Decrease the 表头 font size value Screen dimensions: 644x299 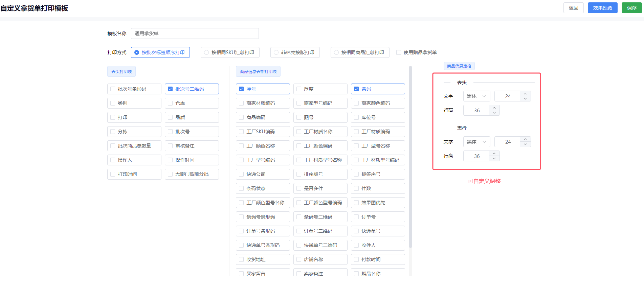(525, 99)
